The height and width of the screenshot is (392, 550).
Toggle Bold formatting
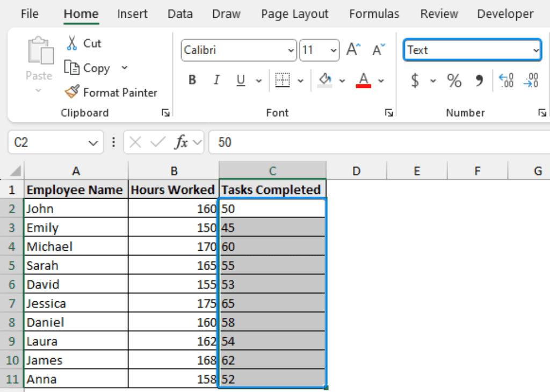(x=192, y=81)
